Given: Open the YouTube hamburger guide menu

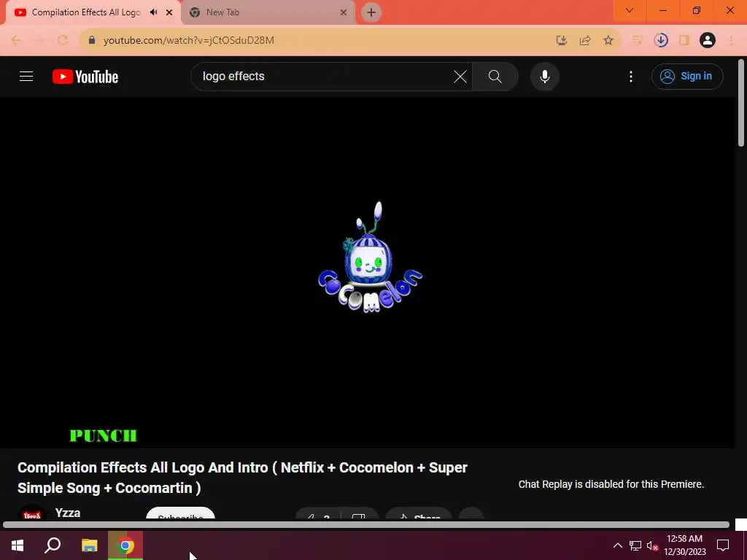Looking at the screenshot, I should [x=26, y=76].
